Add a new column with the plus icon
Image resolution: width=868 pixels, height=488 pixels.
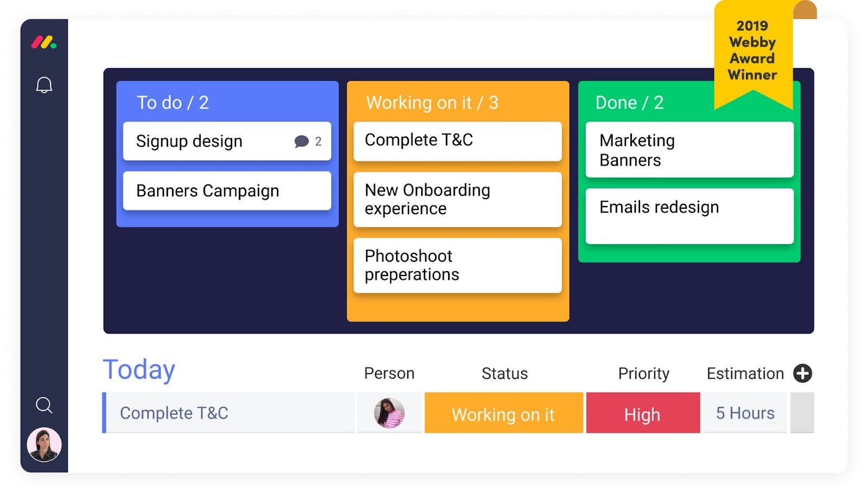coord(802,374)
